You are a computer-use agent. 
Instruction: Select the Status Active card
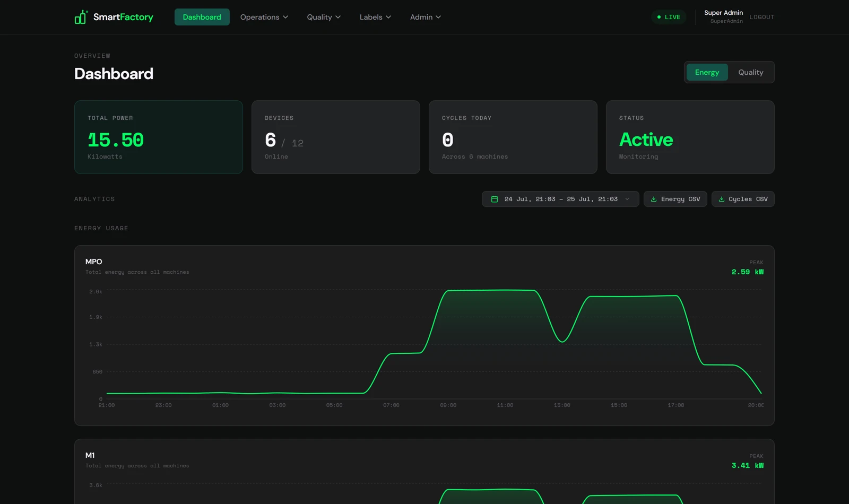pyautogui.click(x=690, y=137)
